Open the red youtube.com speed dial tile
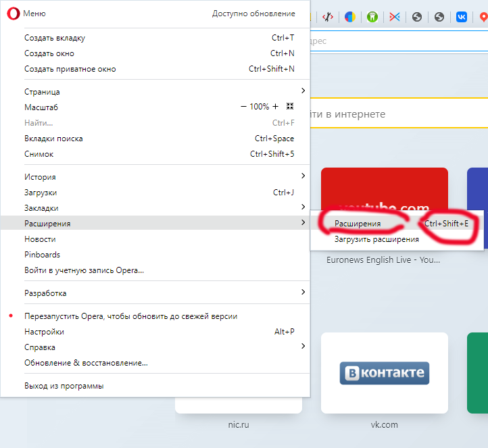This screenshot has width=488, height=448. point(385,189)
